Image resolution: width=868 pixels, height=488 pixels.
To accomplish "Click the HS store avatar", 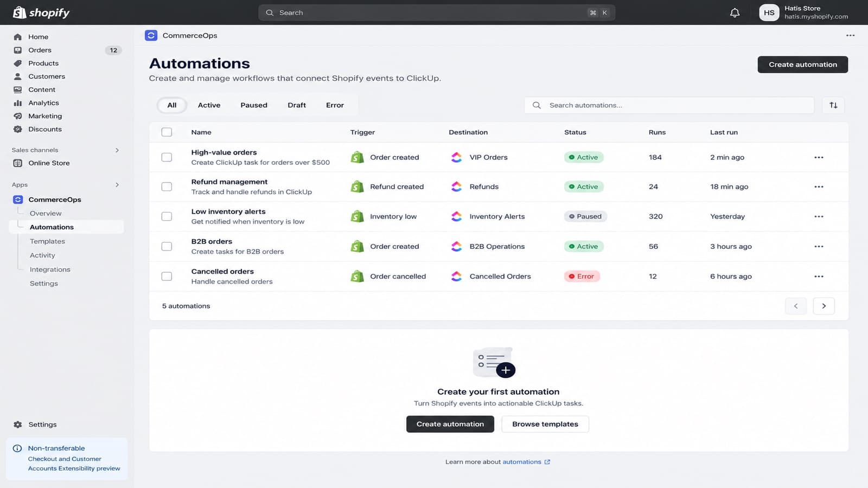I will click(x=769, y=12).
